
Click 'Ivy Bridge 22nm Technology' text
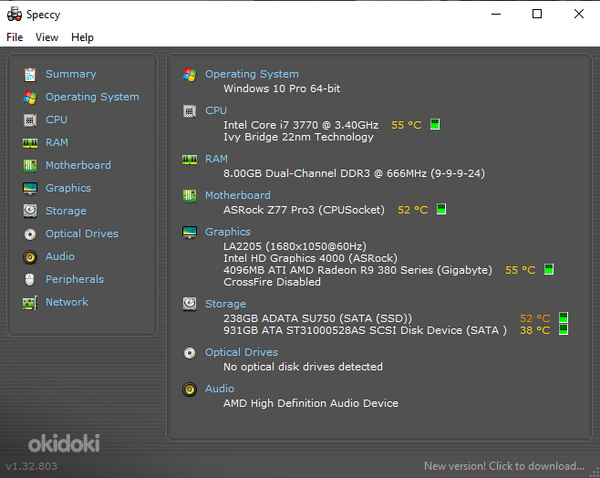pos(298,137)
